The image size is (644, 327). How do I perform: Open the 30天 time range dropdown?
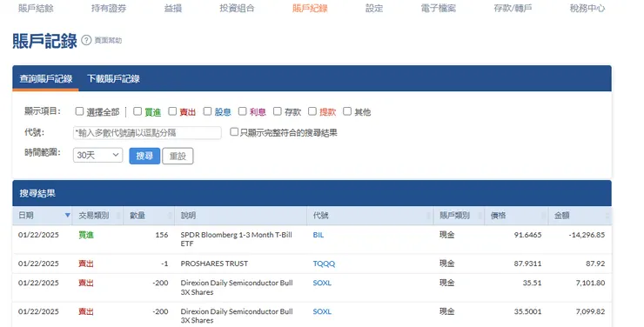pos(97,155)
